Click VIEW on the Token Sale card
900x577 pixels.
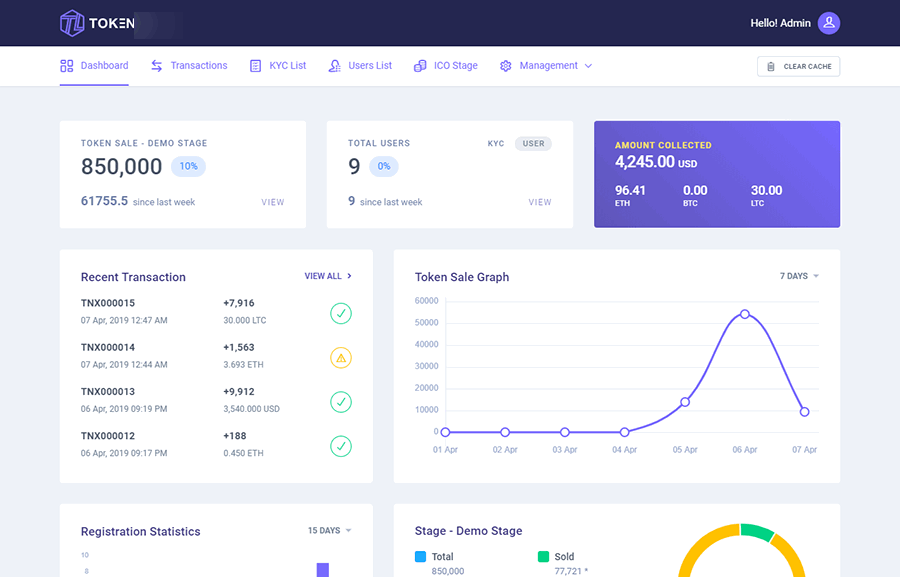(273, 202)
